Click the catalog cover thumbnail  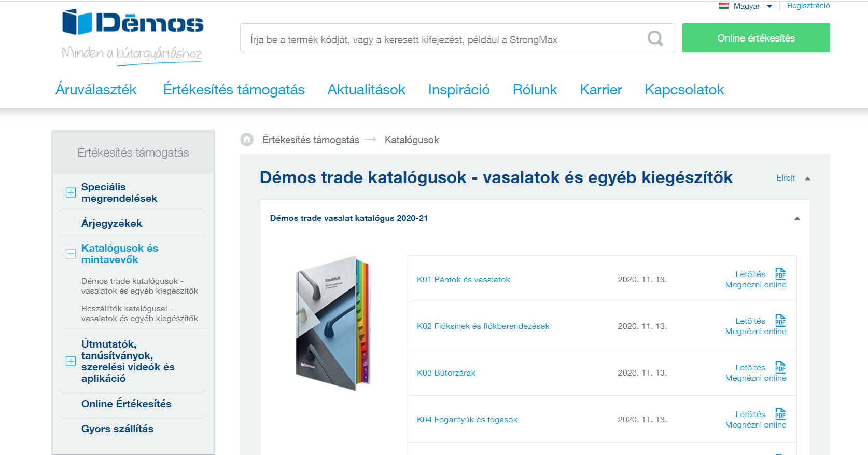pos(333,323)
